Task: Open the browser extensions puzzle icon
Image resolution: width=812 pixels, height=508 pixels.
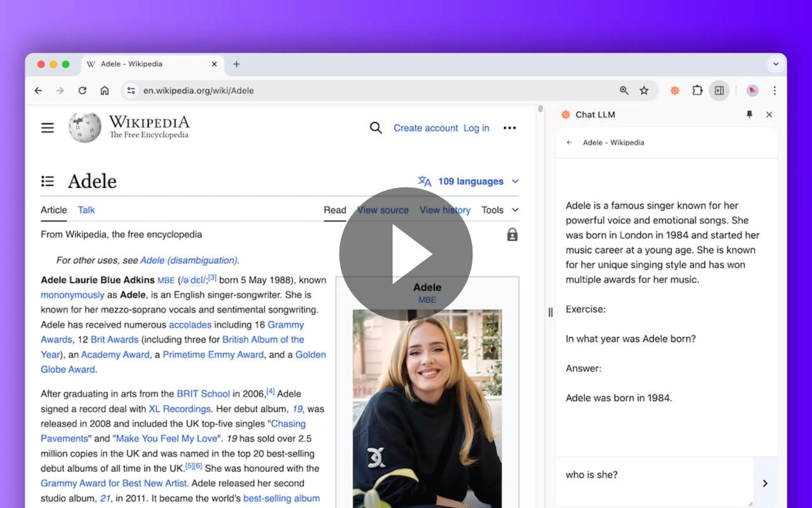Action: coord(697,91)
